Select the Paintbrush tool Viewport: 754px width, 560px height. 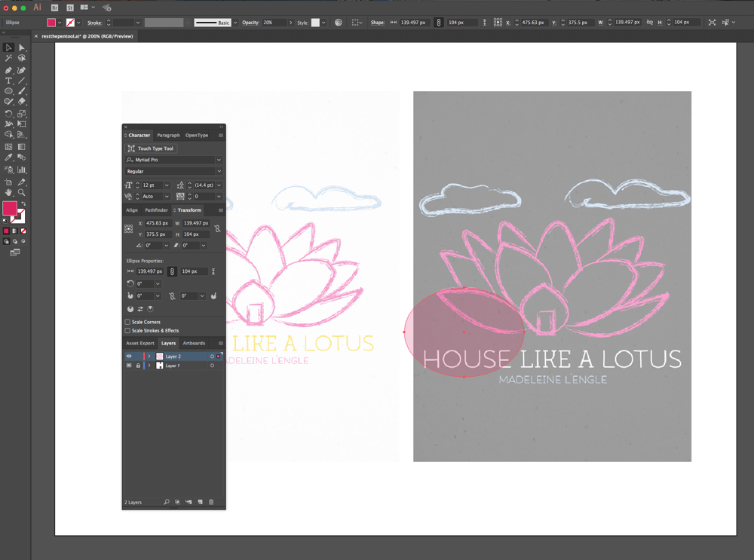click(22, 91)
